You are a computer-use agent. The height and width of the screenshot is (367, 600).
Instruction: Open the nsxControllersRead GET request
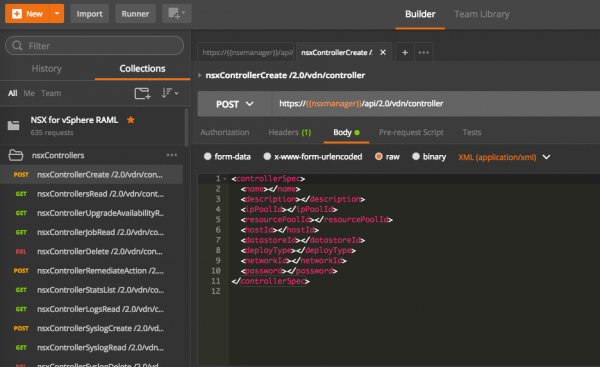[91, 194]
